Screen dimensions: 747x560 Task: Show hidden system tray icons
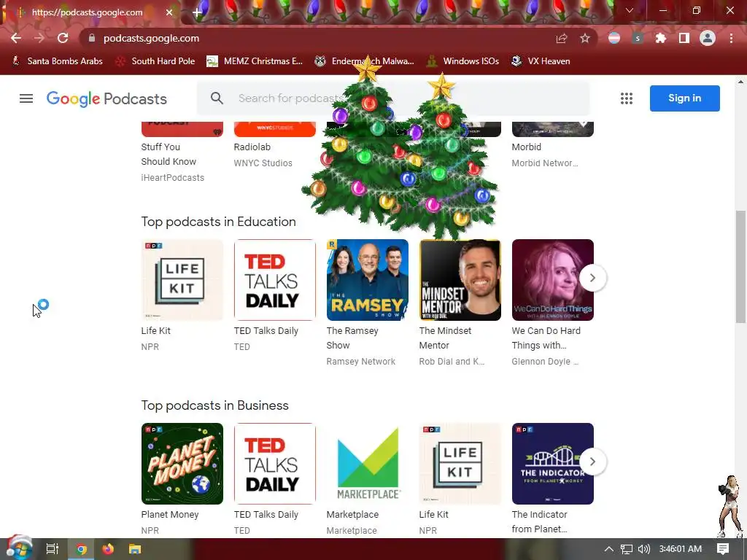609,549
